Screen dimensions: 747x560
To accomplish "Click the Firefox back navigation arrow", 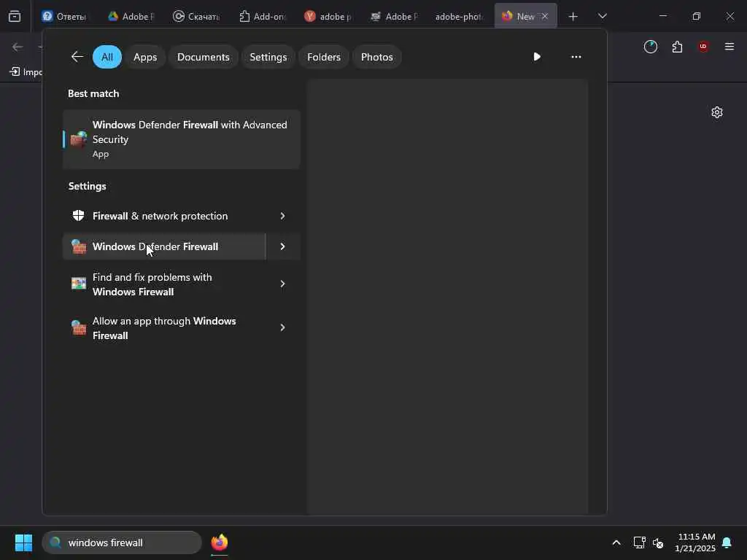I will click(18, 47).
